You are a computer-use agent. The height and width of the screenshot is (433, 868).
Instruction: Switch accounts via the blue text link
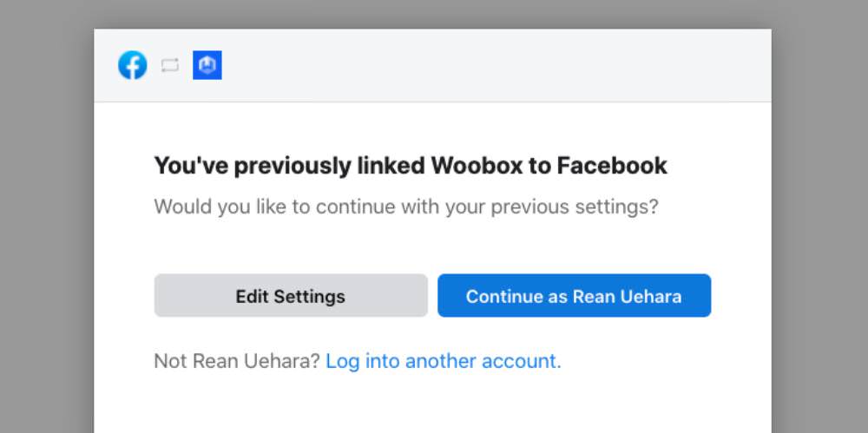pos(443,361)
